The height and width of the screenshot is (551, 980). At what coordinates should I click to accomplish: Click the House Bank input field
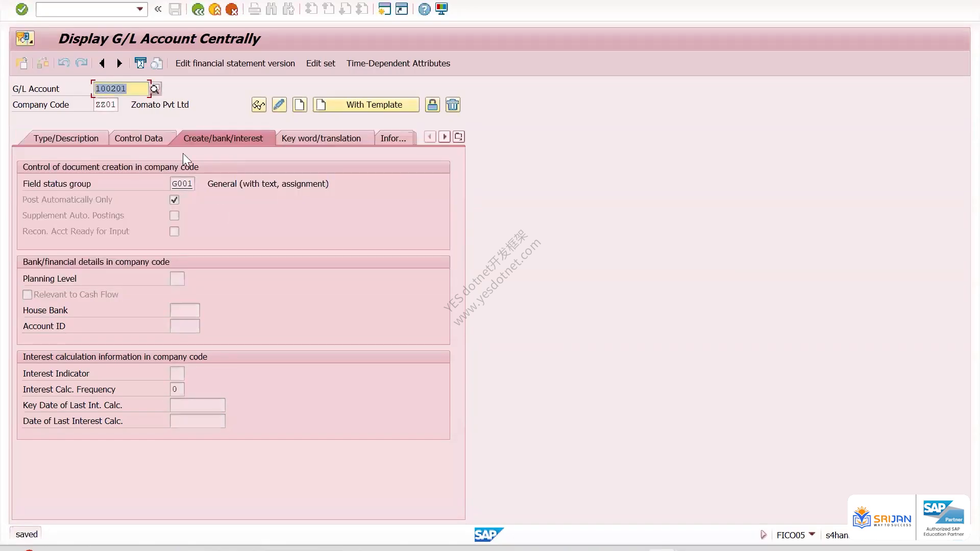coord(185,310)
